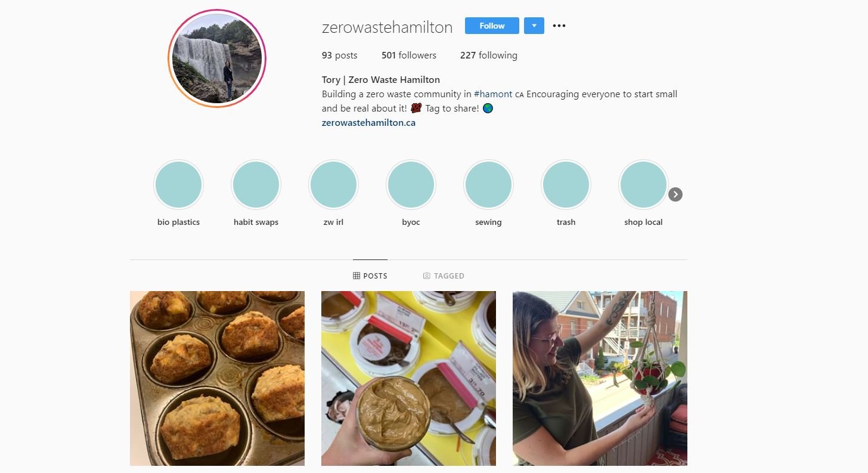Open the peanut butter jar post
Screen dimensions: 868x473
[x=408, y=378]
